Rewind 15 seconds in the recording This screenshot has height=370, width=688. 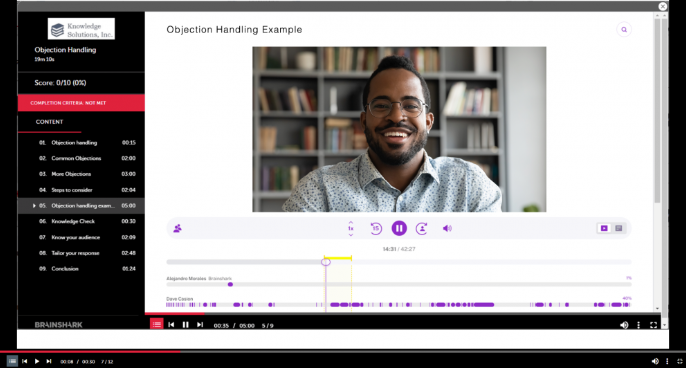pos(376,228)
